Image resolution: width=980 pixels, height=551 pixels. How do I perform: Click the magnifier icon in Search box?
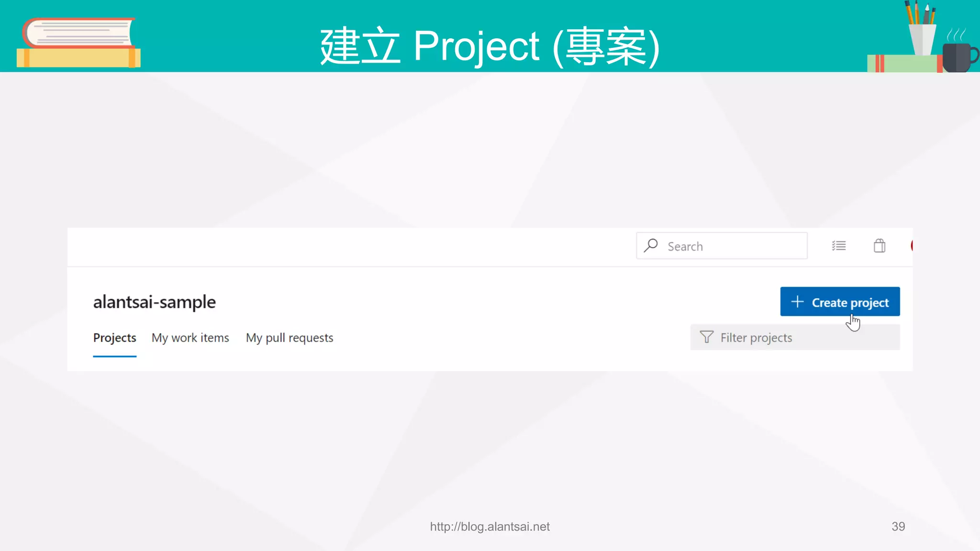pyautogui.click(x=651, y=245)
